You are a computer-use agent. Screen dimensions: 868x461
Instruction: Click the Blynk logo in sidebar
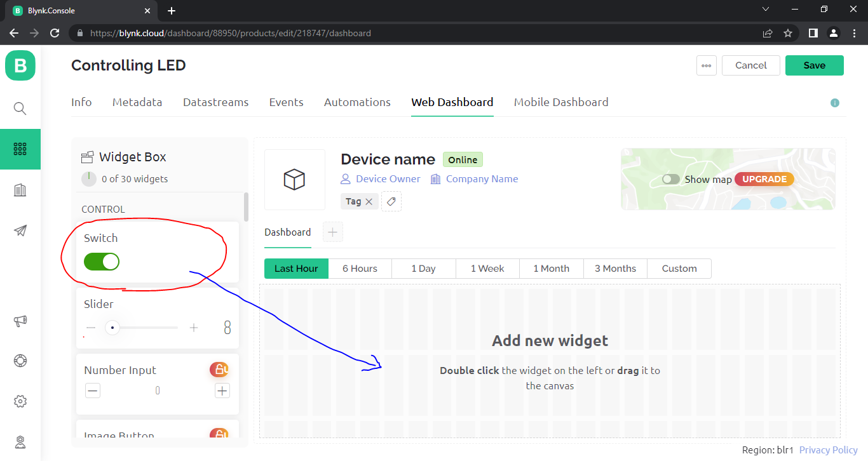pyautogui.click(x=20, y=65)
